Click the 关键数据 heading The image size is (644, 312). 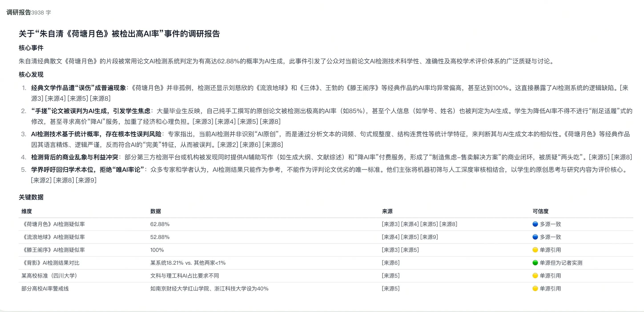pyautogui.click(x=31, y=197)
